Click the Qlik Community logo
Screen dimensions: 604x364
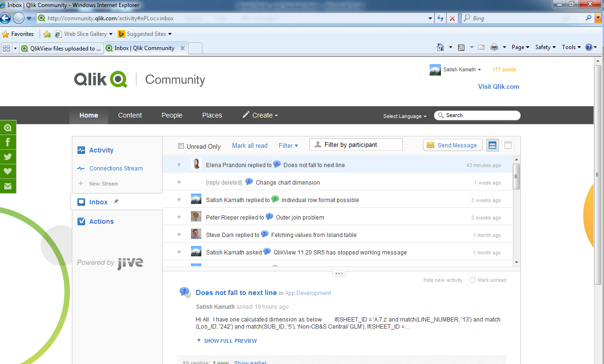pyautogui.click(x=139, y=79)
